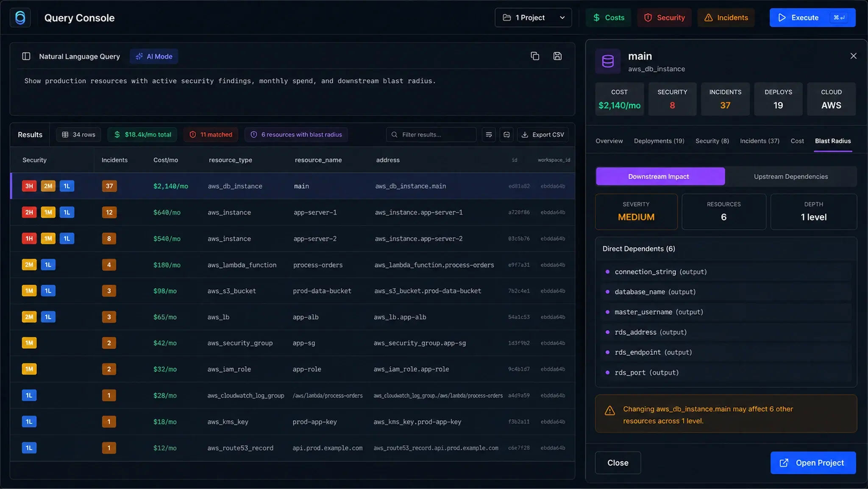Click the 34 rows chip
The height and width of the screenshot is (489, 868).
tap(78, 134)
